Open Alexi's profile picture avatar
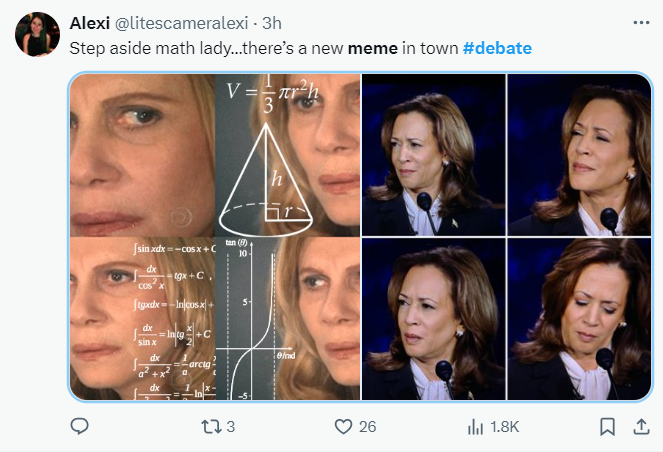This screenshot has height=452, width=663. tap(35, 36)
